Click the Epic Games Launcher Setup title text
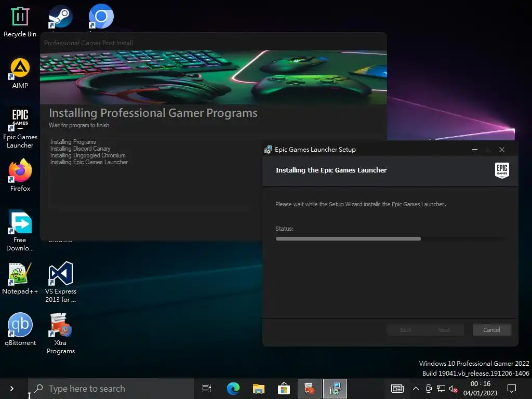This screenshot has width=532, height=399. click(315, 150)
